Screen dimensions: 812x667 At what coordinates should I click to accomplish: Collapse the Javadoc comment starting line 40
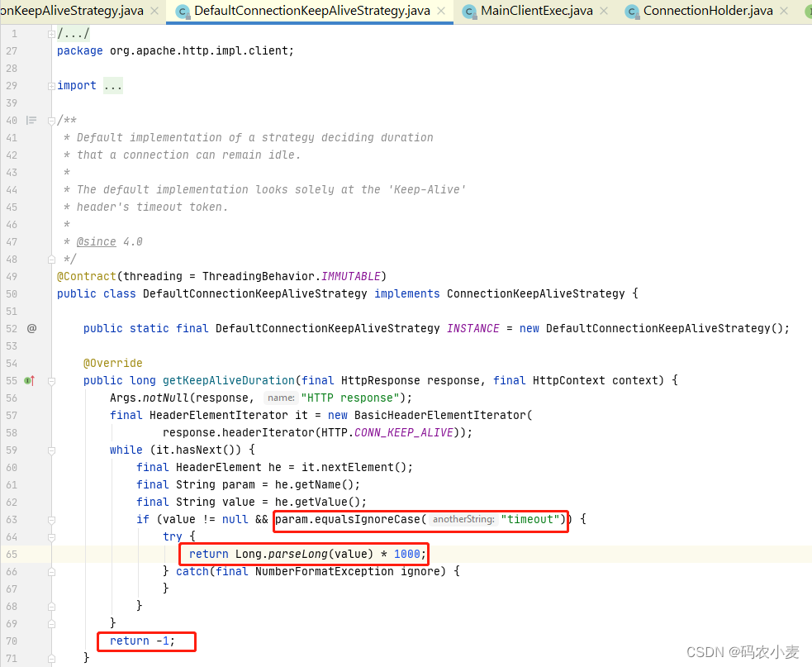tap(51, 121)
